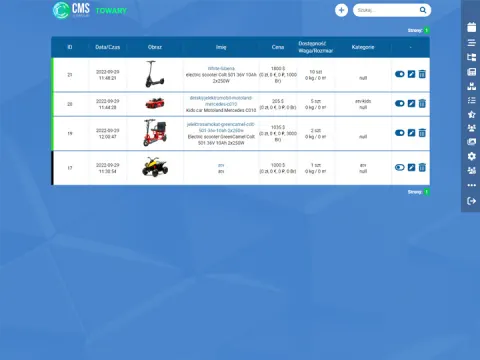Click the ID column header
This screenshot has height=360, width=480.
coord(70,47)
